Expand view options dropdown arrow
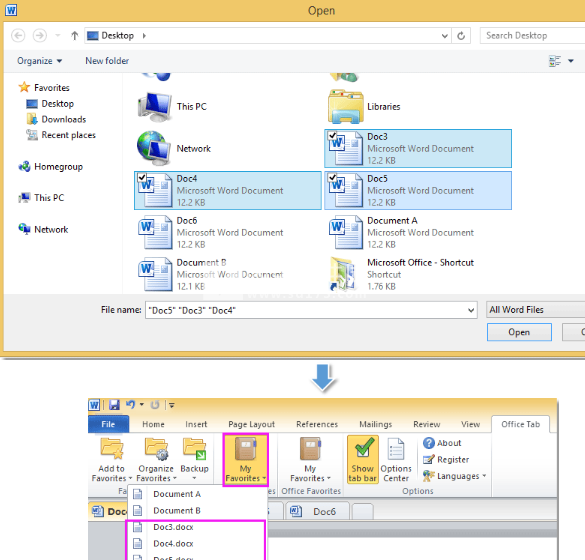 tap(571, 60)
